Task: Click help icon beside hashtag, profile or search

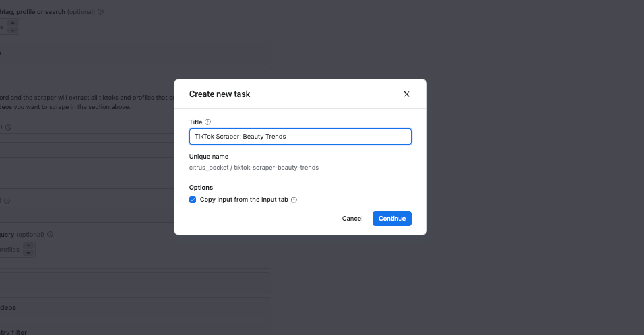Action: coord(100,12)
